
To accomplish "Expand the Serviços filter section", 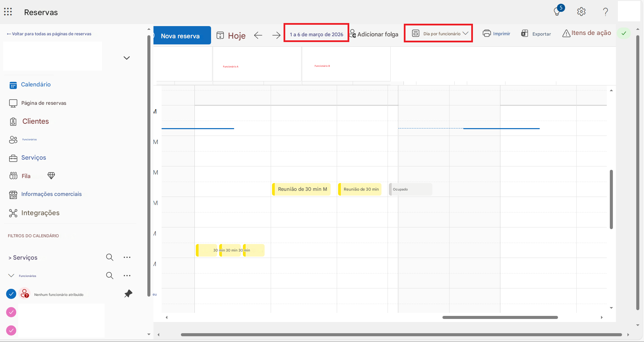I will coord(10,258).
